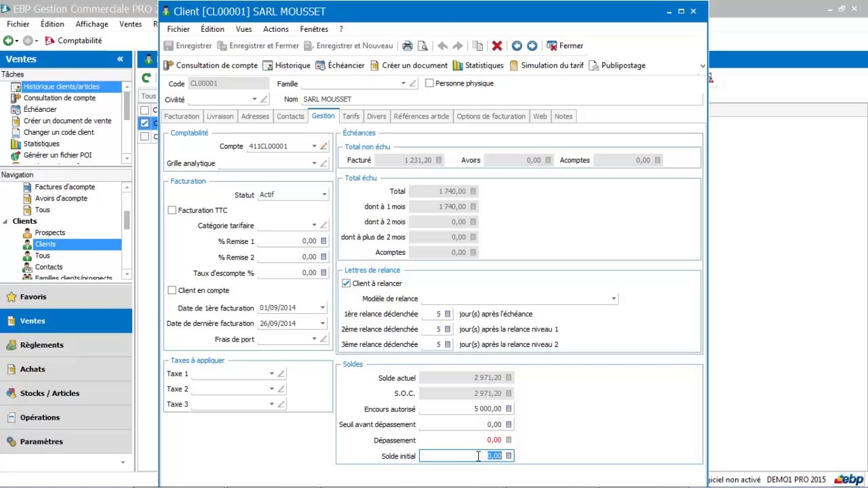Image resolution: width=868 pixels, height=488 pixels.
Task: Click the print preview icon
Action: point(422,46)
